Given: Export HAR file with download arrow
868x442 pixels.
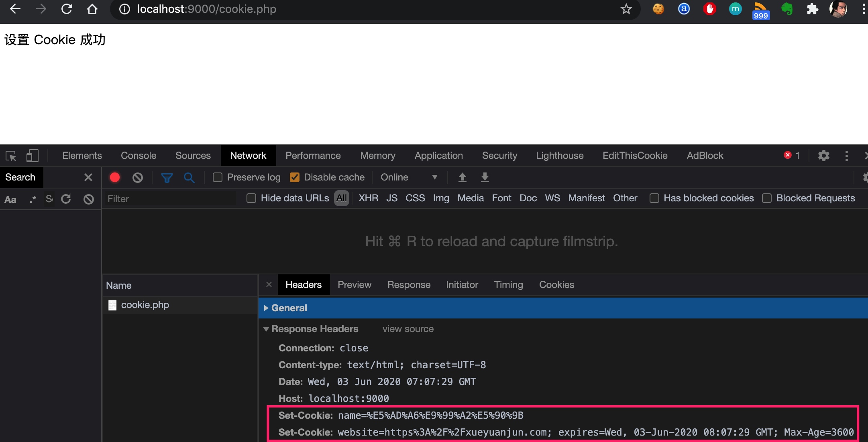Looking at the screenshot, I should tap(485, 177).
